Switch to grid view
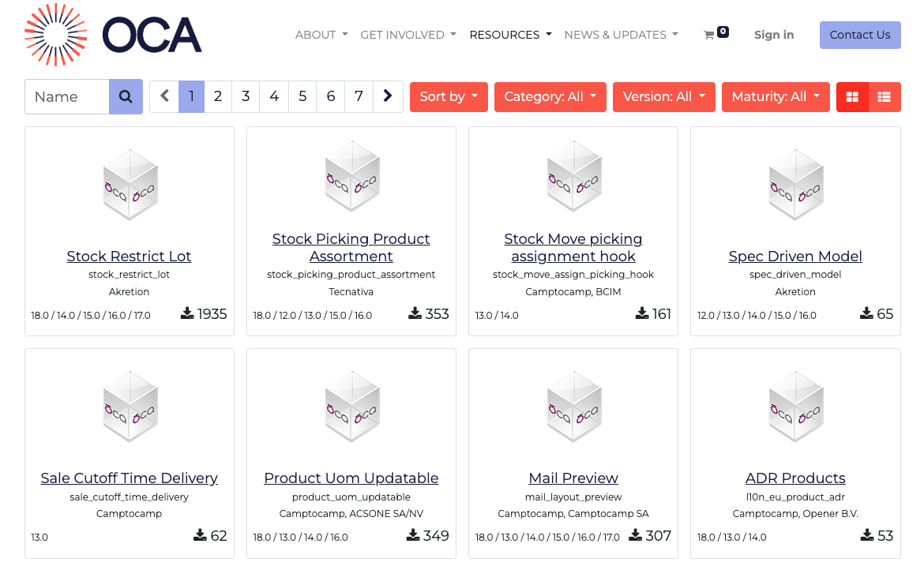 point(852,97)
